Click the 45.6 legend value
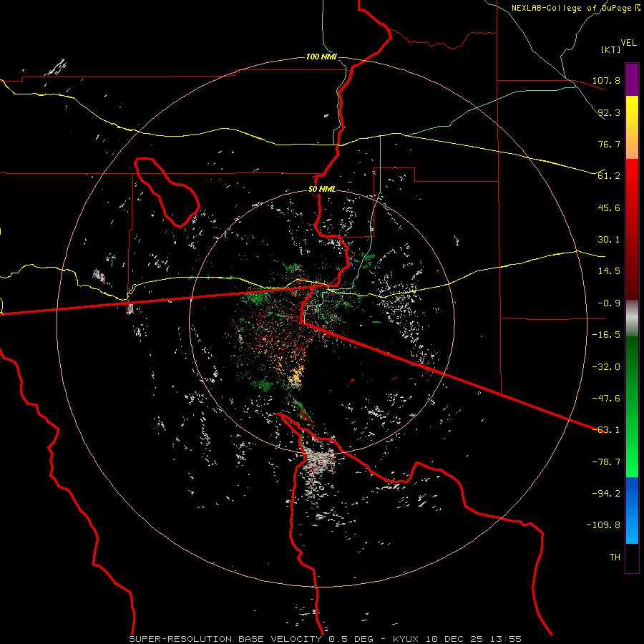 (x=609, y=208)
